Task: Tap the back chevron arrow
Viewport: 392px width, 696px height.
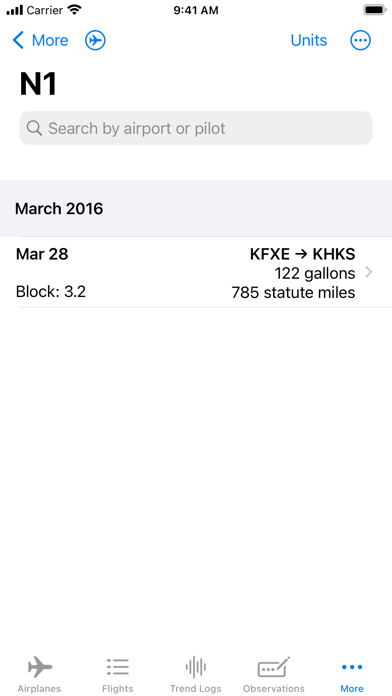Action: [18, 40]
